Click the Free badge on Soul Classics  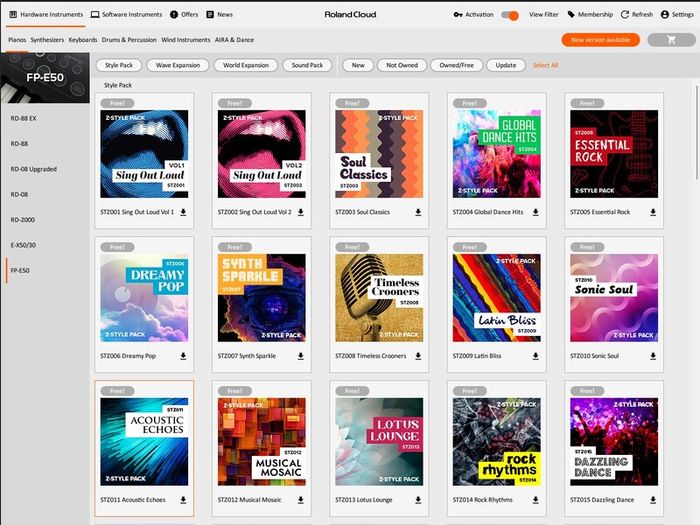(352, 103)
